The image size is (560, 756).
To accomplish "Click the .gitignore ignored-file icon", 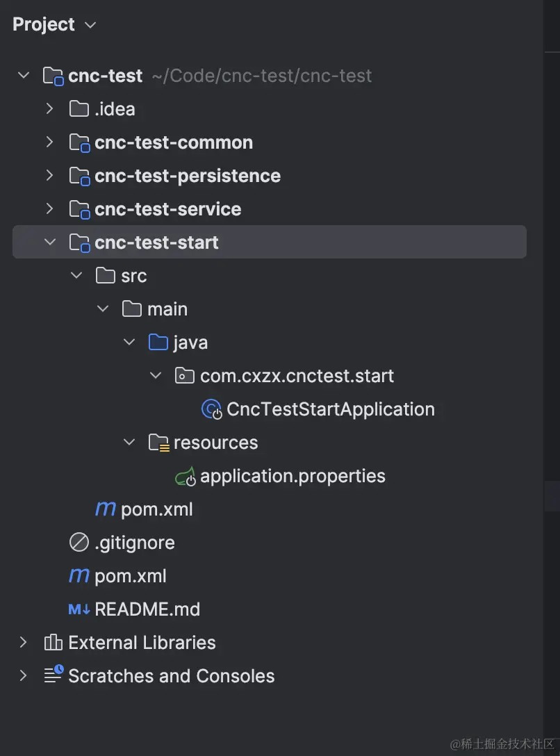I will 79,543.
